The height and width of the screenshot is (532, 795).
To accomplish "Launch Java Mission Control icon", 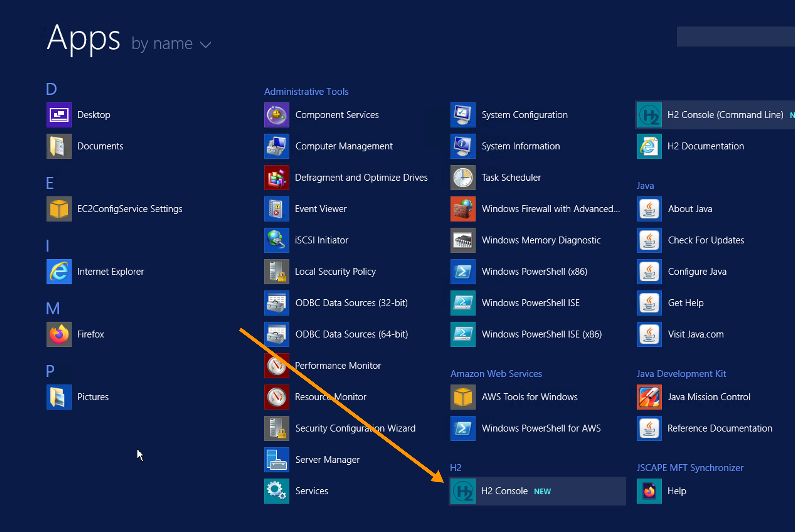I will coord(649,397).
